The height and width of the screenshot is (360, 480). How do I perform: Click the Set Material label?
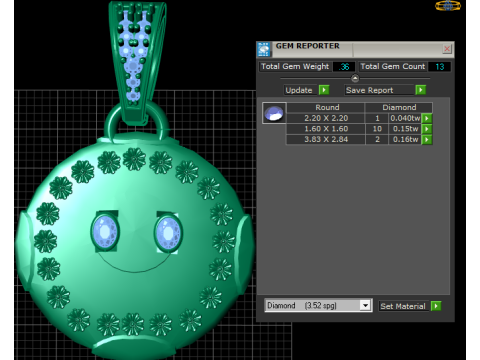pyautogui.click(x=403, y=306)
